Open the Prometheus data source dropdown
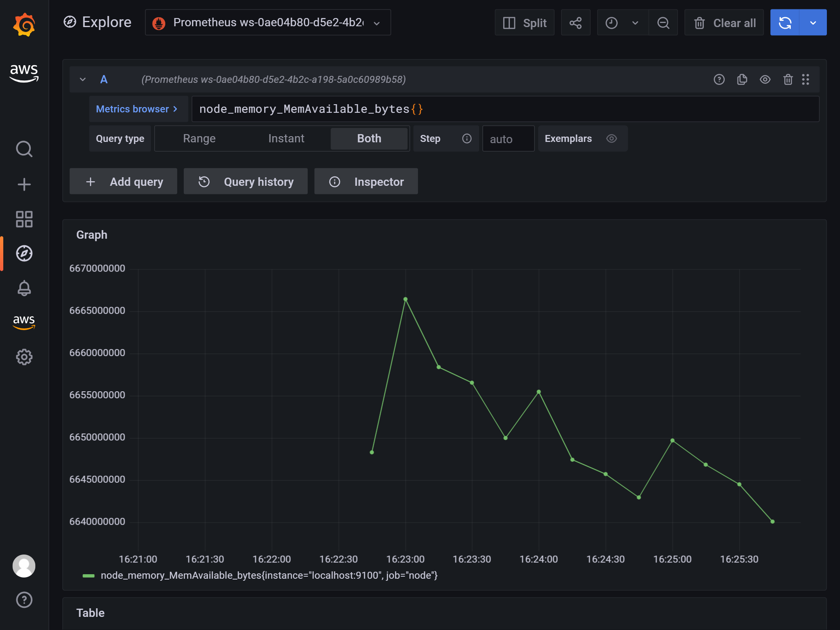Viewport: 840px width, 630px height. (267, 23)
